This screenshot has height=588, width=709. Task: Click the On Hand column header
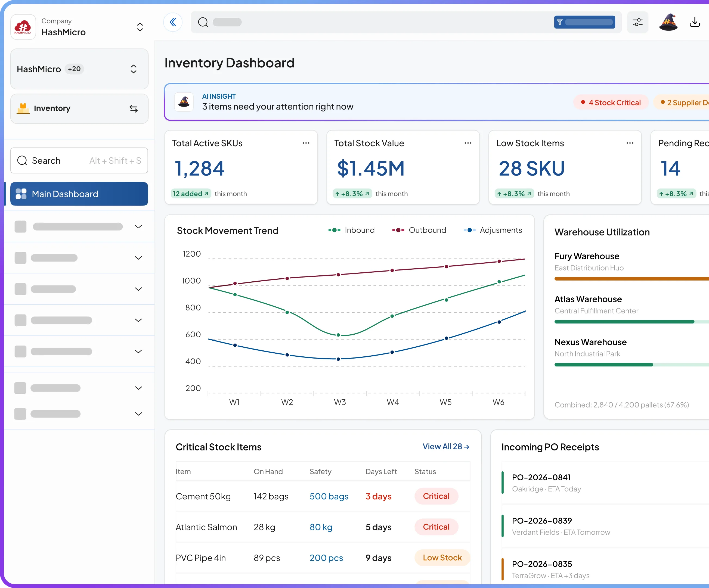pyautogui.click(x=268, y=471)
